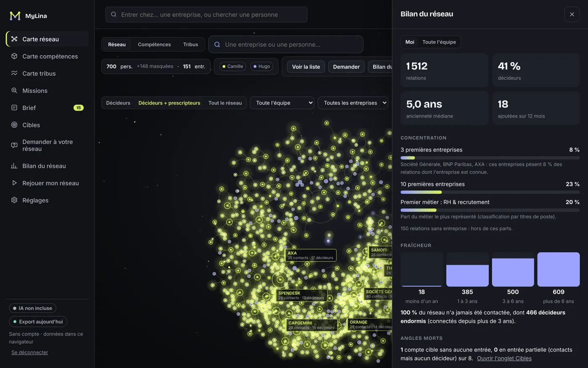The width and height of the screenshot is (588, 368).
Task: Click the Demander button
Action: pos(346,67)
